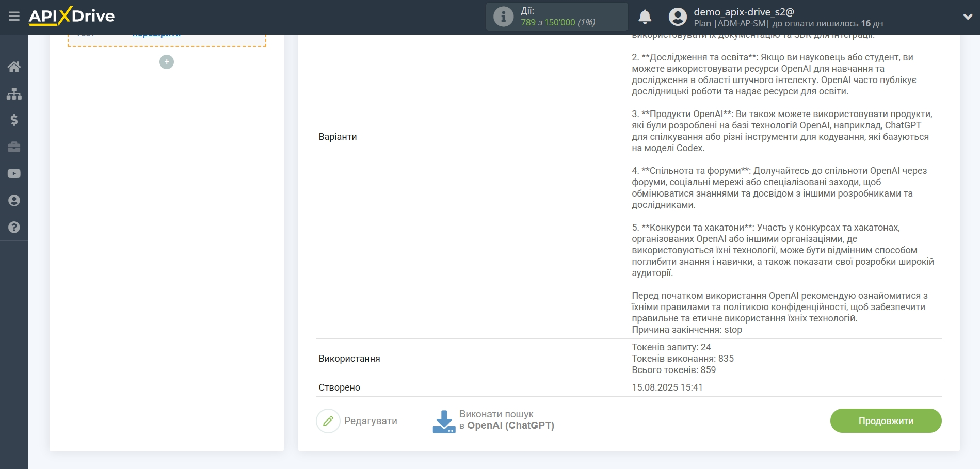Screen dimensions: 980x469
Task: Click the actions info icon
Action: click(x=503, y=17)
